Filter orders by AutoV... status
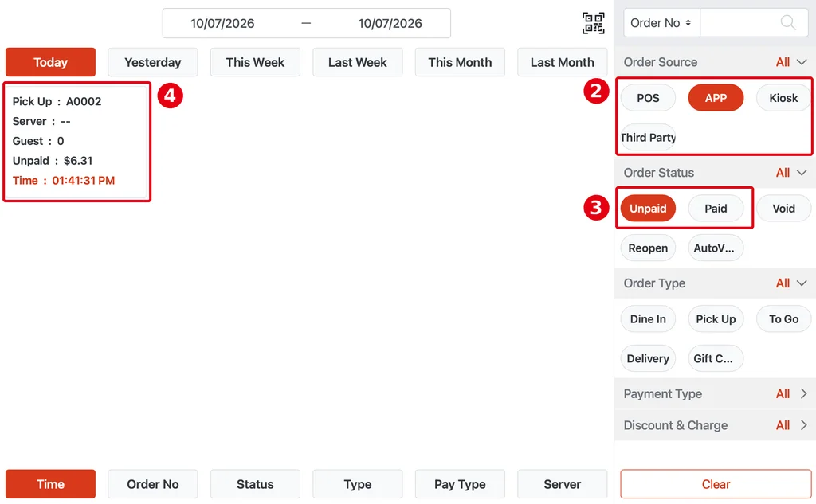Image resolution: width=816 pixels, height=504 pixels. point(716,248)
